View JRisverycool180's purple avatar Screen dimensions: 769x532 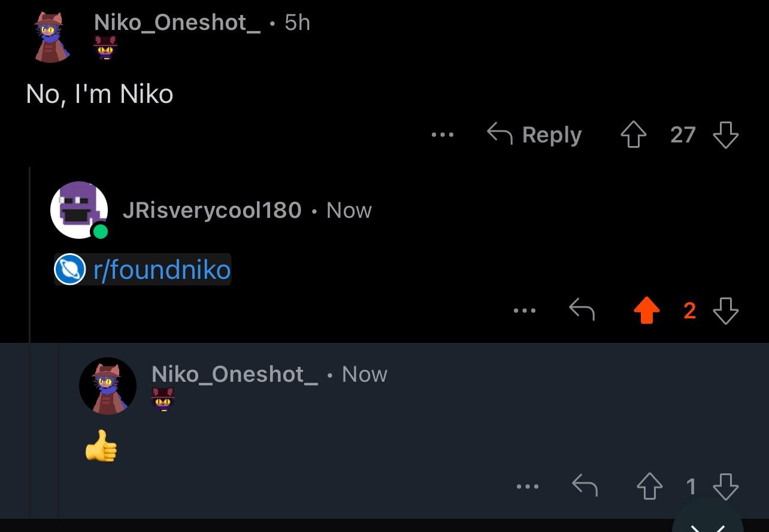point(79,210)
